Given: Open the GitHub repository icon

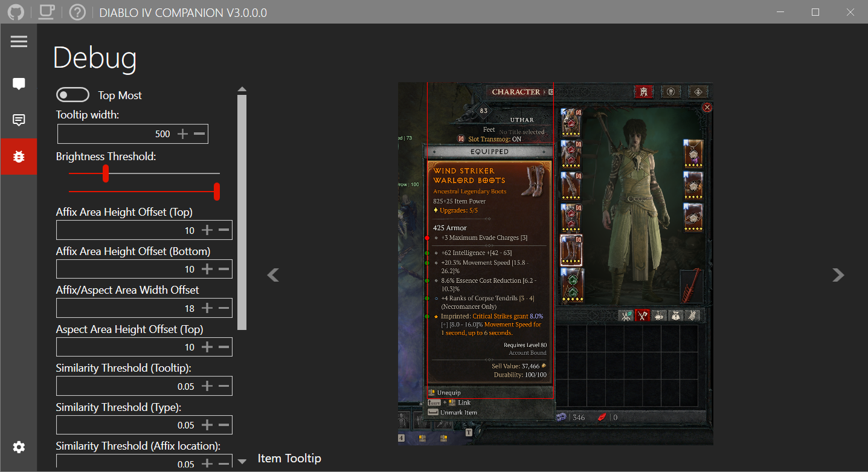Looking at the screenshot, I should pos(16,12).
